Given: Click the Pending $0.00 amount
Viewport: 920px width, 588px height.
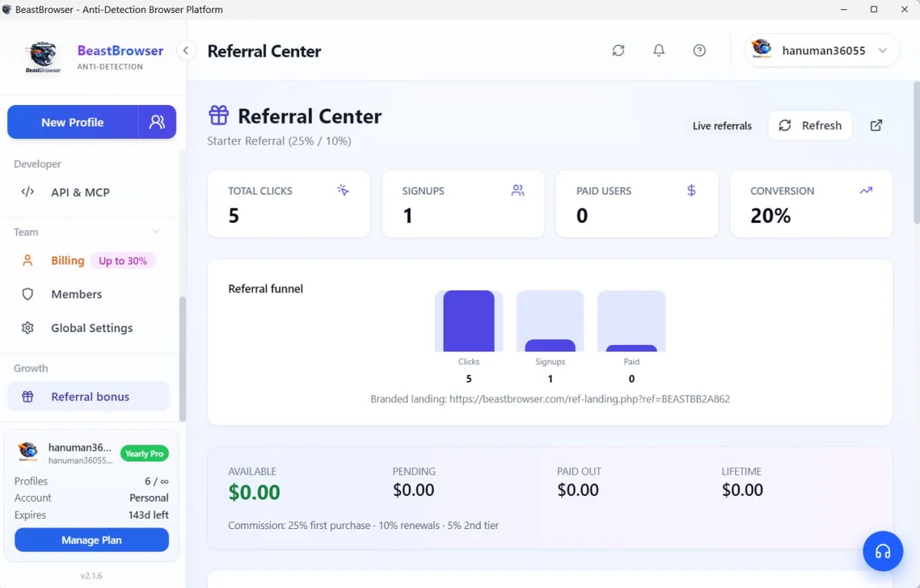Looking at the screenshot, I should coord(413,490).
